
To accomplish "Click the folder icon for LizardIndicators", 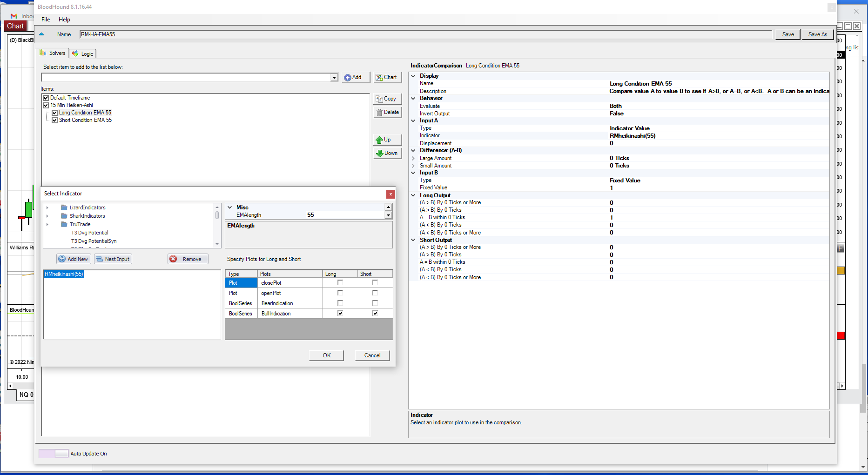I will (64, 207).
